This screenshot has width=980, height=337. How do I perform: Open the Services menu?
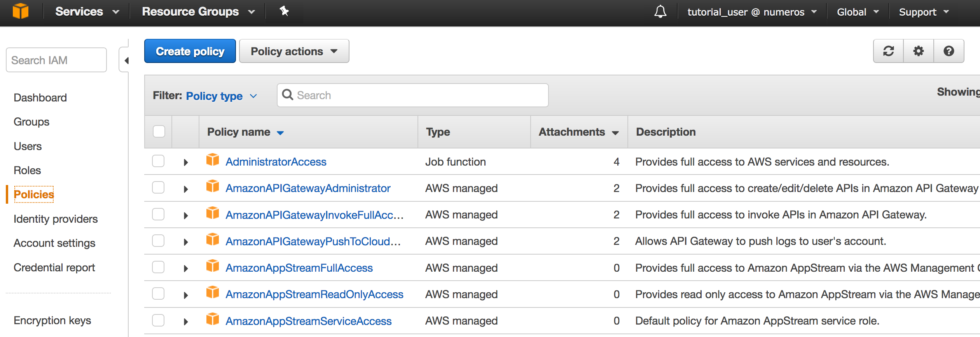click(87, 12)
